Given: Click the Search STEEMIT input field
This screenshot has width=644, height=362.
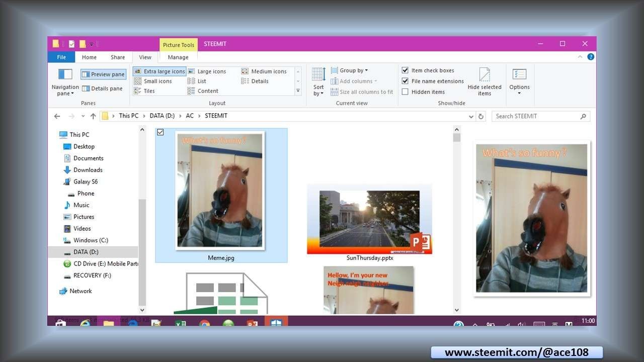Looking at the screenshot, I should [x=540, y=116].
